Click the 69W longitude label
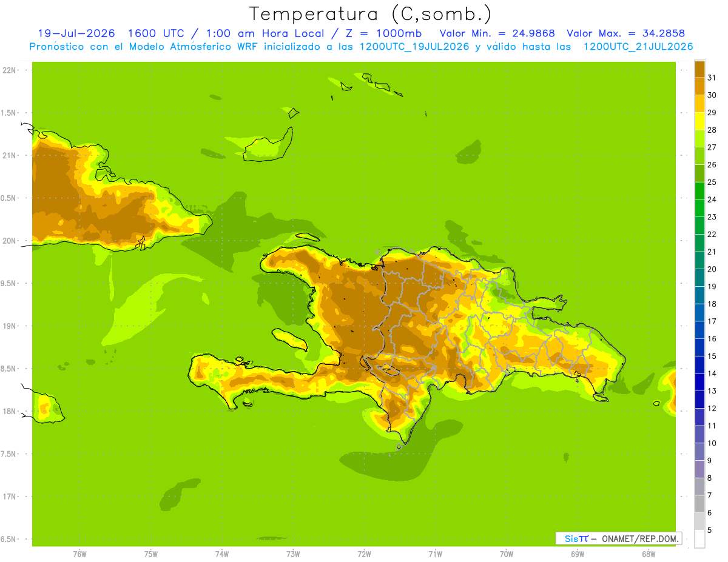This screenshot has height=562, width=728. [x=577, y=554]
